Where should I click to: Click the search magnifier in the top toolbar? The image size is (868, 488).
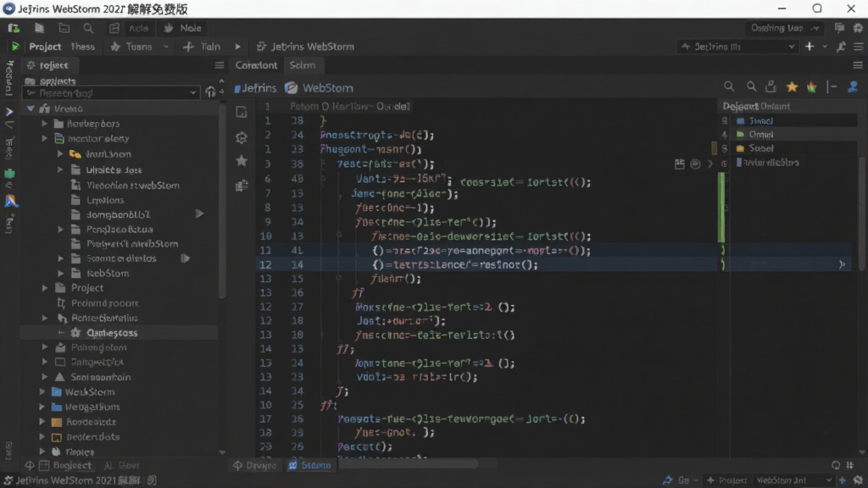coord(88,28)
